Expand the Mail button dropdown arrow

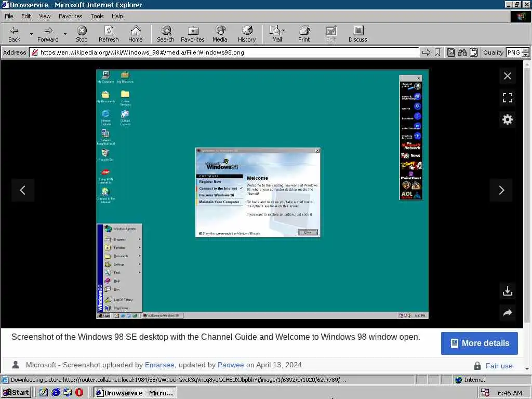click(284, 31)
